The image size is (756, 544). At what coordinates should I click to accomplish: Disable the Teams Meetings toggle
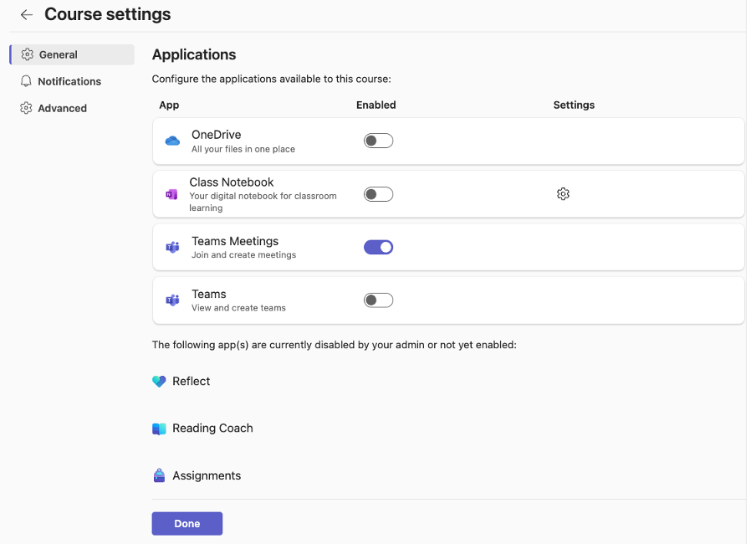coord(378,246)
